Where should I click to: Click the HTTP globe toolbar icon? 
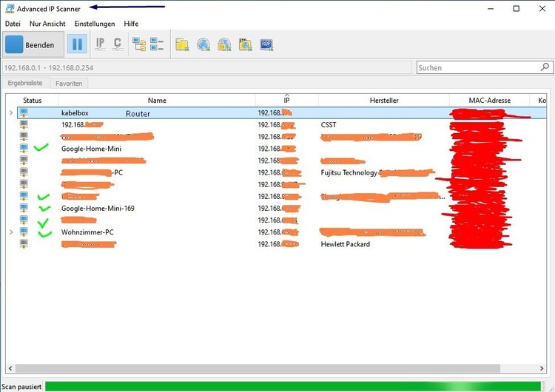pyautogui.click(x=203, y=44)
